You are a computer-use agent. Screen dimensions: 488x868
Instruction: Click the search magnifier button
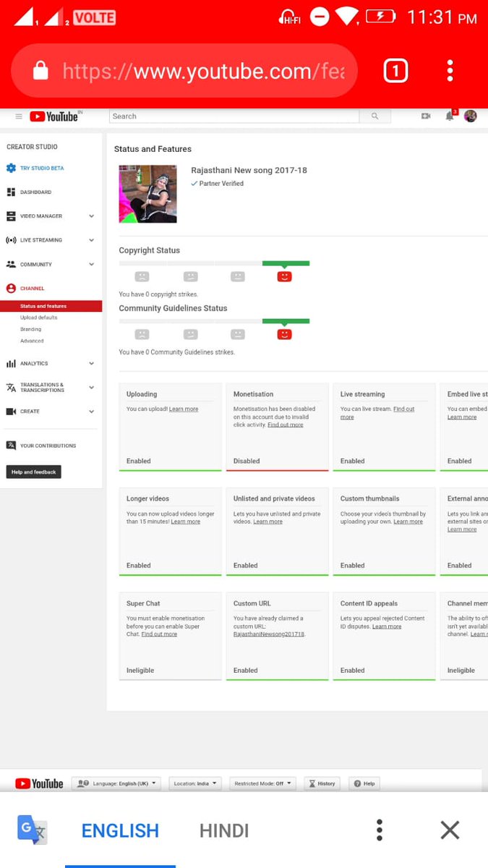(x=374, y=116)
